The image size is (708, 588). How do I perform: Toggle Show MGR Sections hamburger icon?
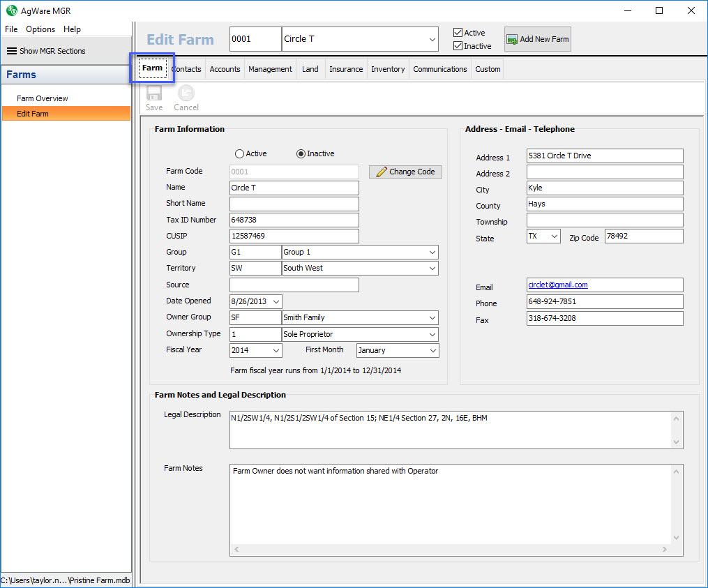pos(12,51)
